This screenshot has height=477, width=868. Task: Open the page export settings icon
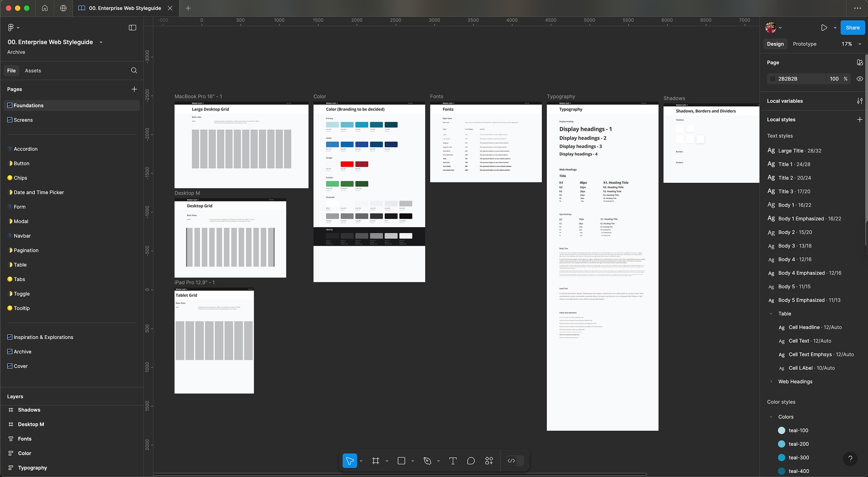tap(859, 62)
